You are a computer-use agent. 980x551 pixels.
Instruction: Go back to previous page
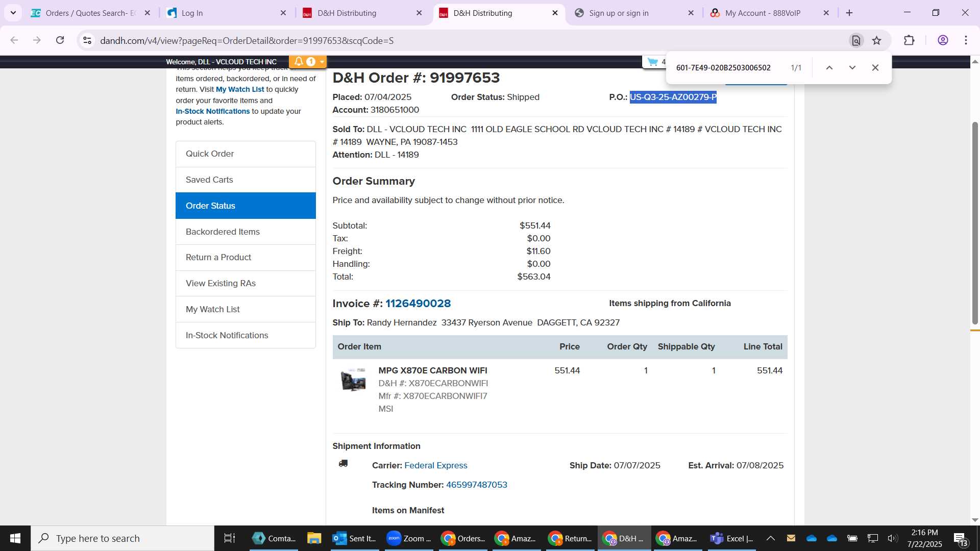point(14,40)
